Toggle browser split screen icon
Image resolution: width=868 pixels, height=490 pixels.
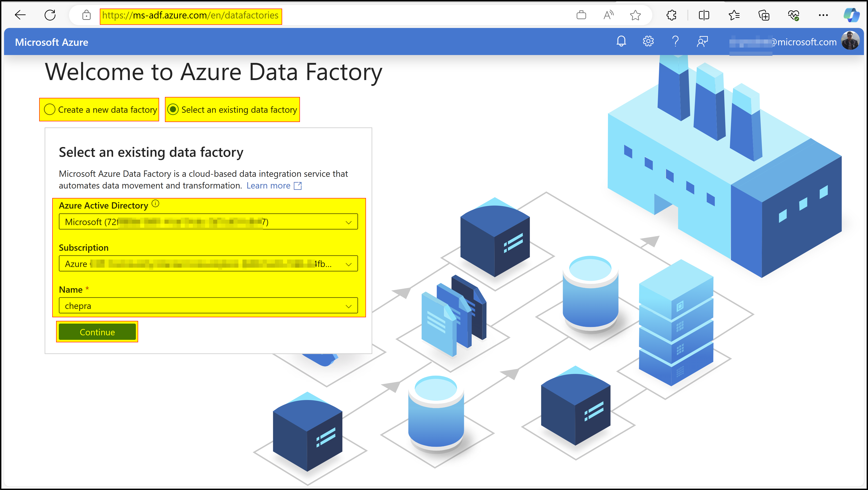click(x=704, y=15)
